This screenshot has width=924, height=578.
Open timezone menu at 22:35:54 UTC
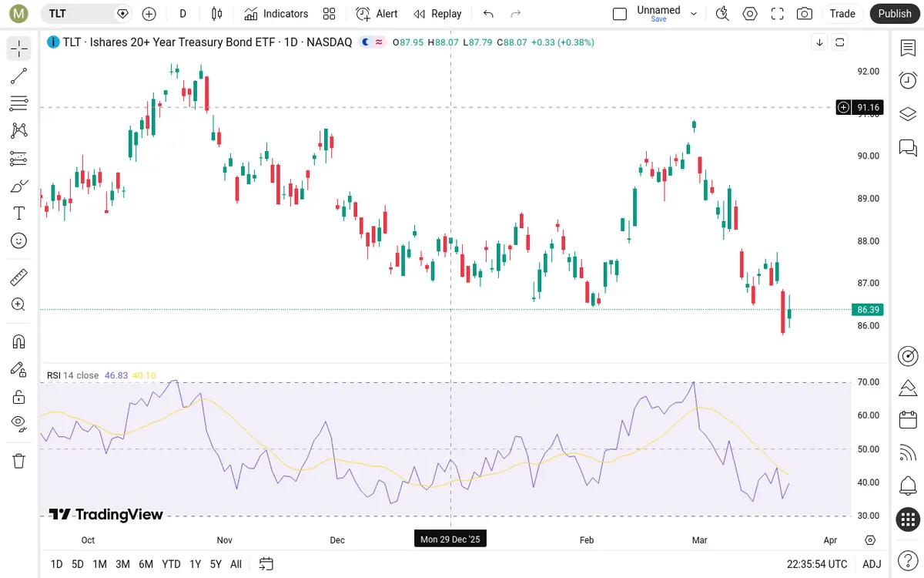[817, 564]
